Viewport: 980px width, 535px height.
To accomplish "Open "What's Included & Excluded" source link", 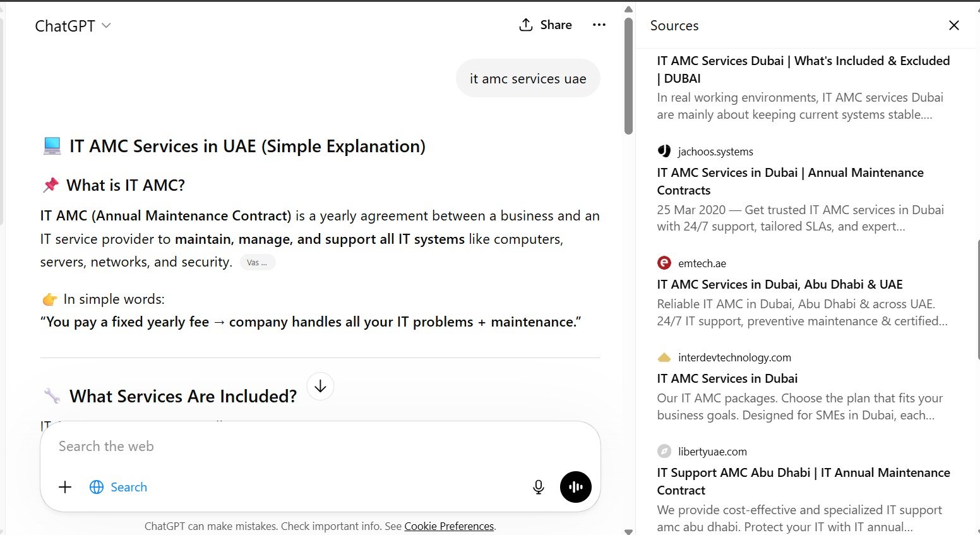I will pos(803,69).
